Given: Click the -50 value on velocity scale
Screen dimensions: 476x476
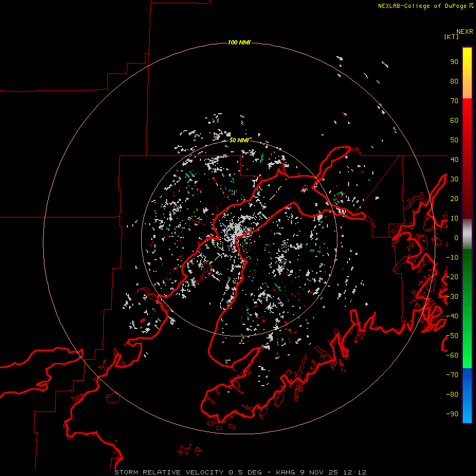Looking at the screenshot, I should 452,336.
